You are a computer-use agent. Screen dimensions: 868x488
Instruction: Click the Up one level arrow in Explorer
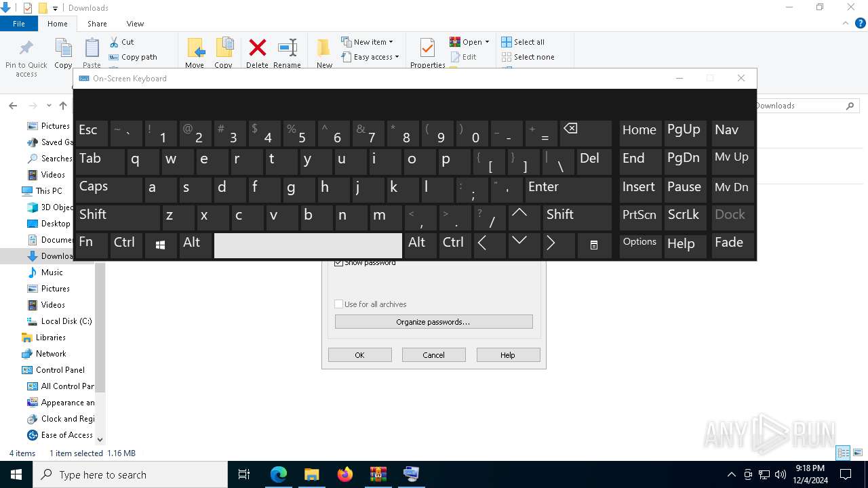[x=63, y=106]
